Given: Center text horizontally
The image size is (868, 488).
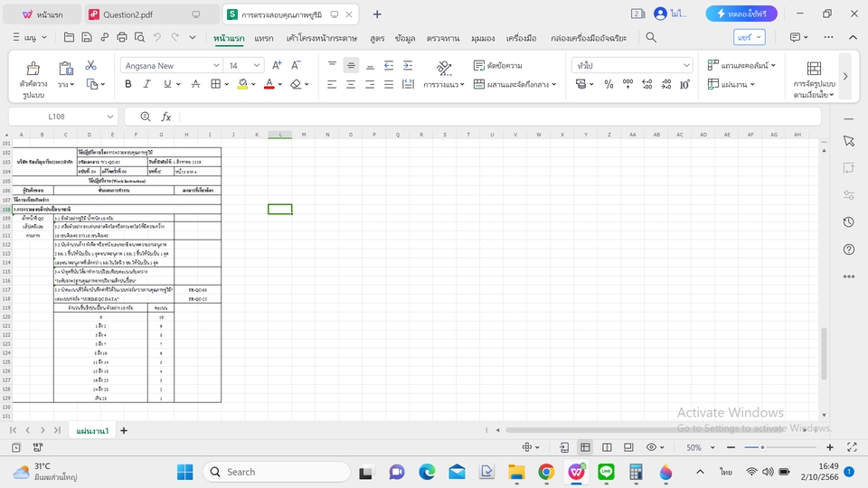Looking at the screenshot, I should (351, 84).
